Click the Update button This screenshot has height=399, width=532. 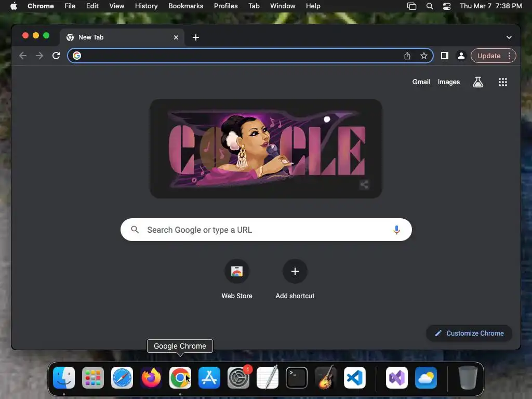coord(489,56)
